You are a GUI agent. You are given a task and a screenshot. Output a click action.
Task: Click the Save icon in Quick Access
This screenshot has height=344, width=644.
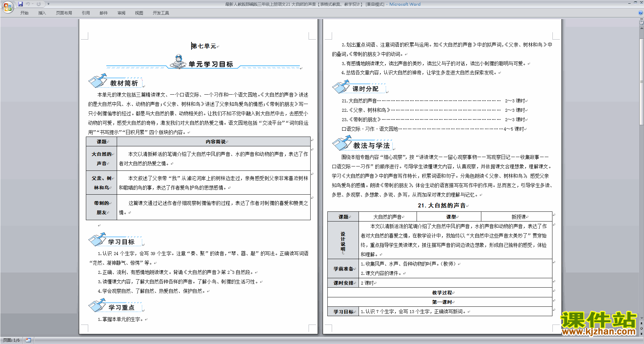point(20,4)
